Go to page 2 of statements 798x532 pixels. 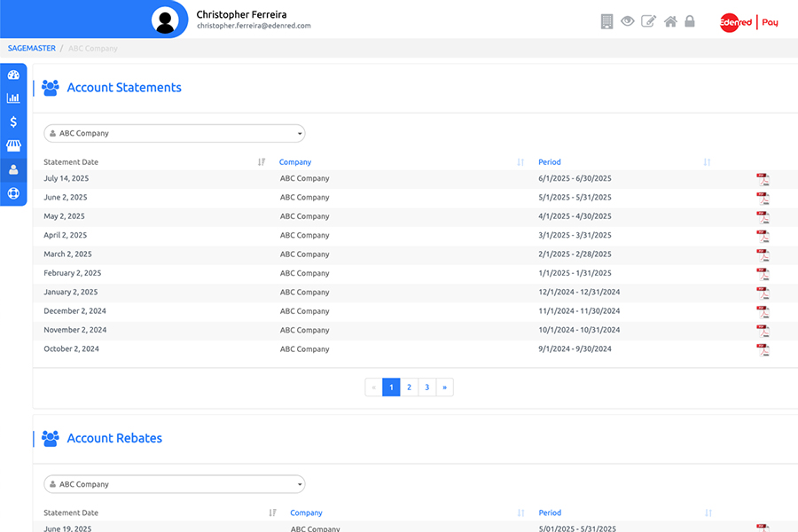tap(409, 387)
